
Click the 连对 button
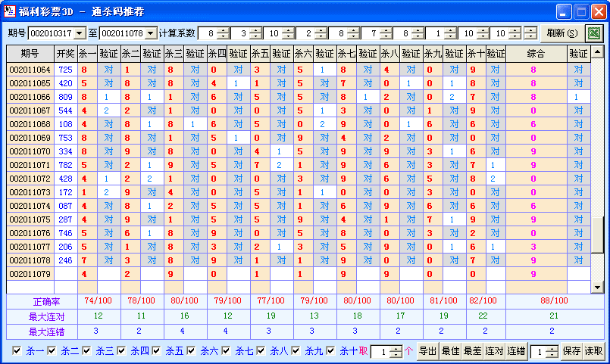[x=495, y=351]
